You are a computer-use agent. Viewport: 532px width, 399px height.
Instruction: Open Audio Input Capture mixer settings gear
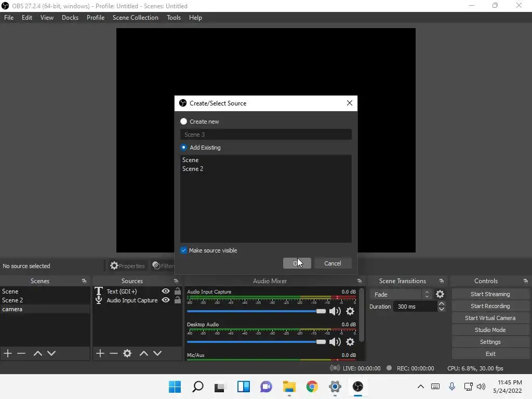click(350, 311)
